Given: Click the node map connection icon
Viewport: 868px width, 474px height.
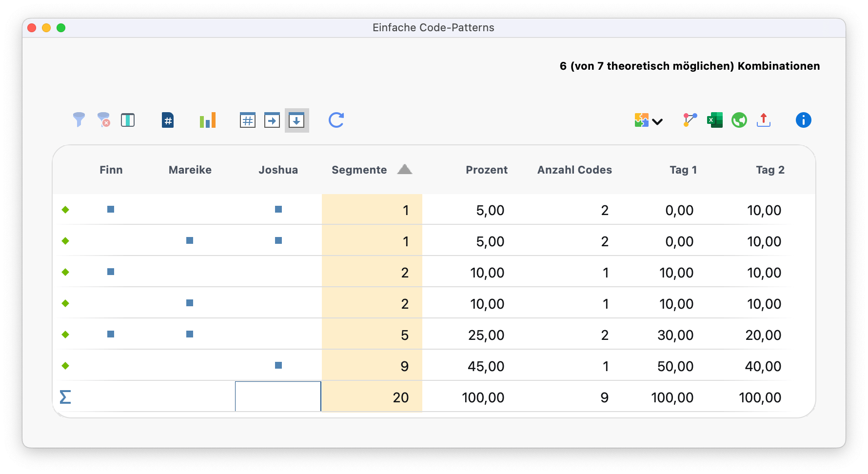Looking at the screenshot, I should click(x=690, y=120).
